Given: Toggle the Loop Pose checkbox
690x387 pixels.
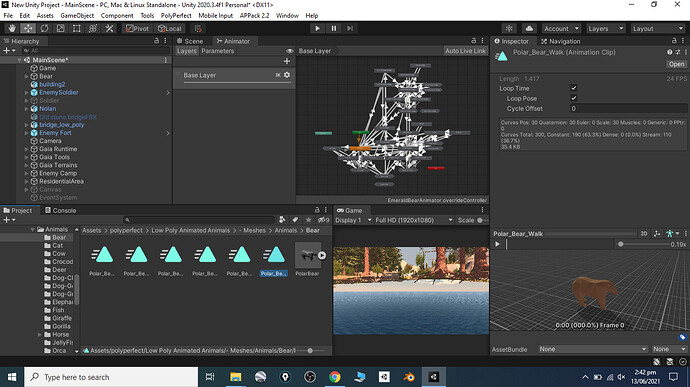Looking at the screenshot, I should 573,98.
